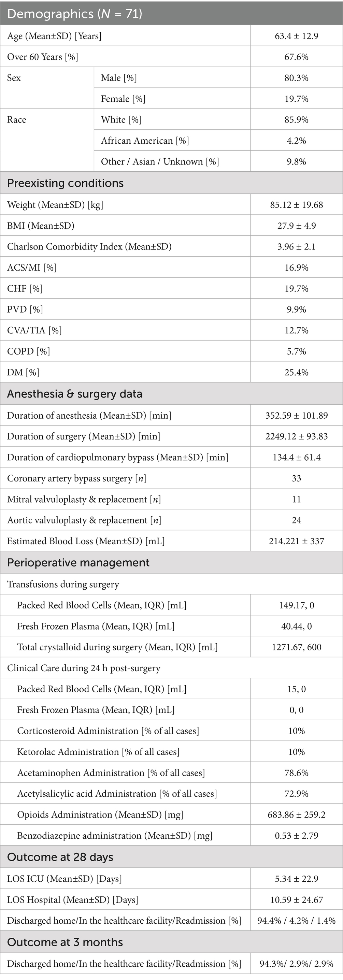Click the Transfusions during surgery subheading

63,584
